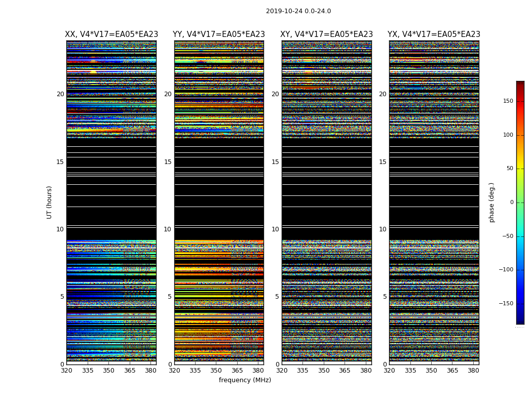Click the 'phase (deg.)' colorbar label
This screenshot has width=532, height=405.
tap(491, 202)
